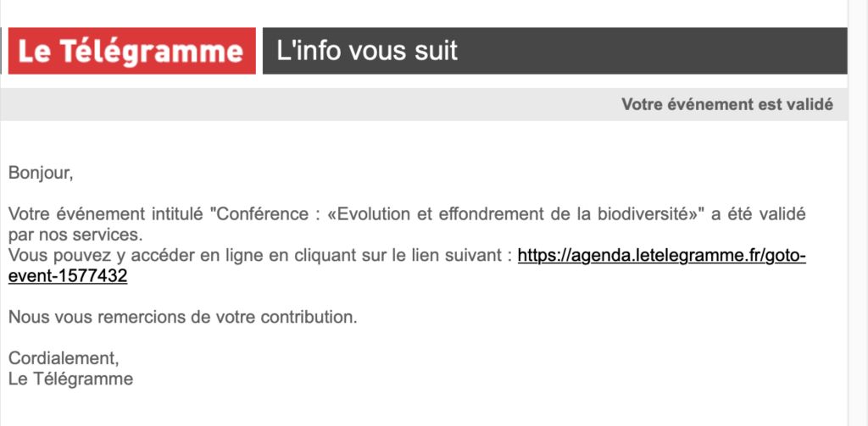The image size is (868, 426).
Task: Click the light gray subtitle bar's empty area
Action: point(310,104)
